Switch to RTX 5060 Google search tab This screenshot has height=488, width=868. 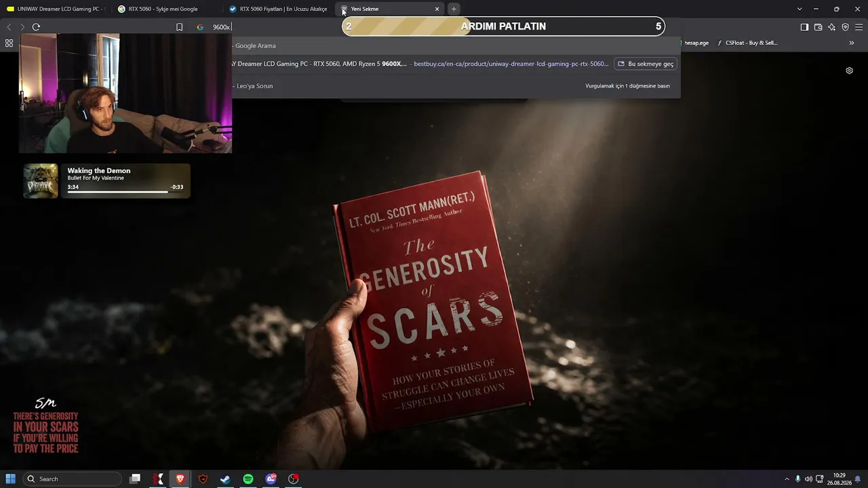pyautogui.click(x=168, y=9)
